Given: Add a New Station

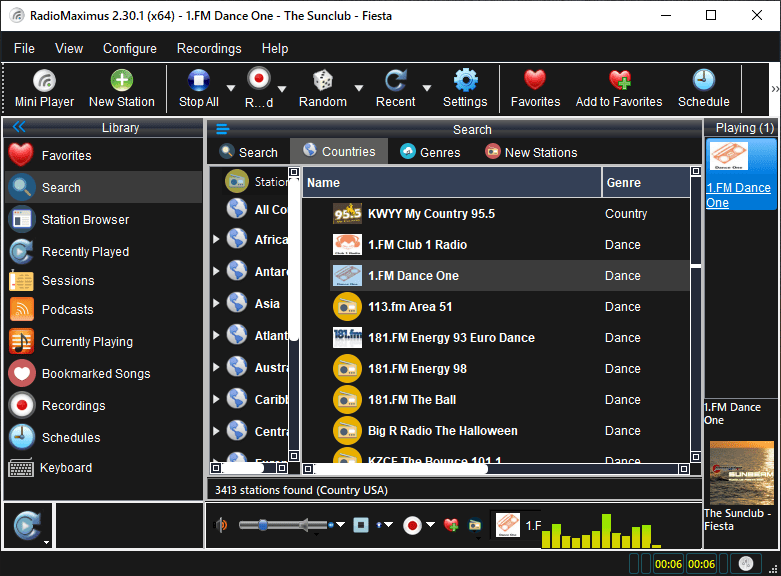Looking at the screenshot, I should [122, 89].
